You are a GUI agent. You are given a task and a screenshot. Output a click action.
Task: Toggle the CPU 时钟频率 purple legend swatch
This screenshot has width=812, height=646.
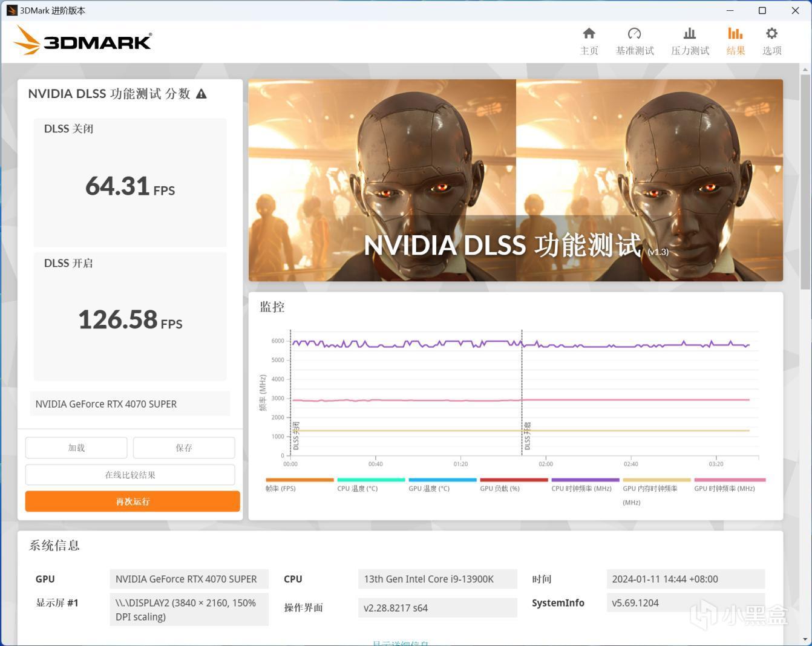pos(585,480)
